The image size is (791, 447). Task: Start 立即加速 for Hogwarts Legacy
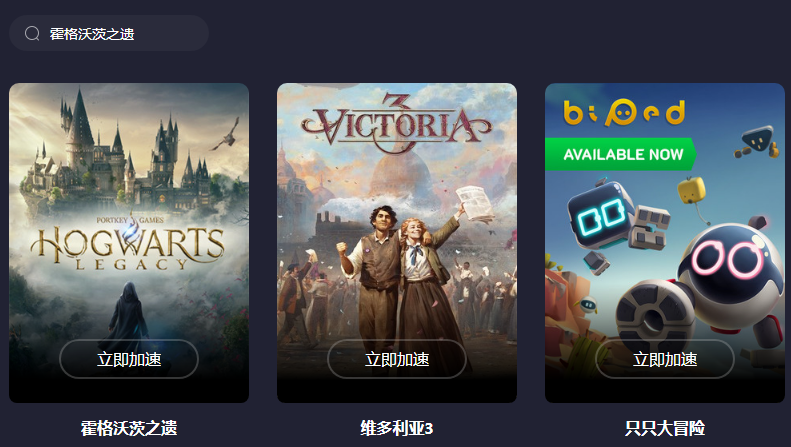pyautogui.click(x=129, y=359)
